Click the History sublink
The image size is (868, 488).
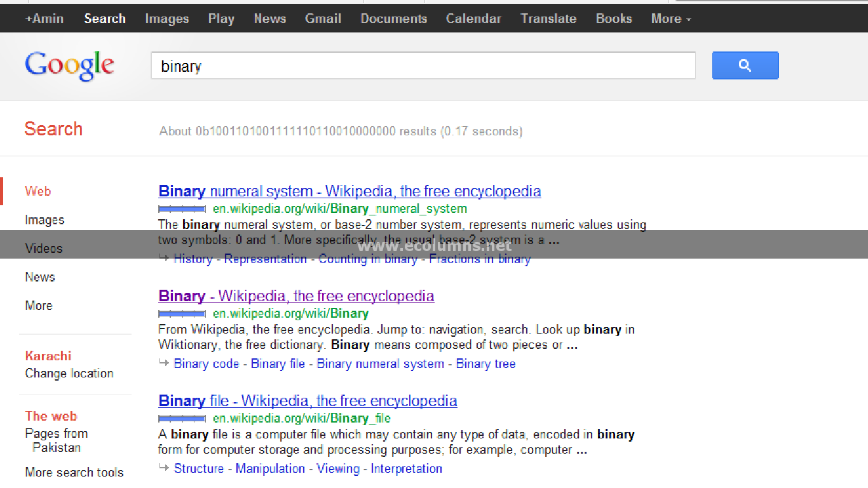(x=193, y=259)
